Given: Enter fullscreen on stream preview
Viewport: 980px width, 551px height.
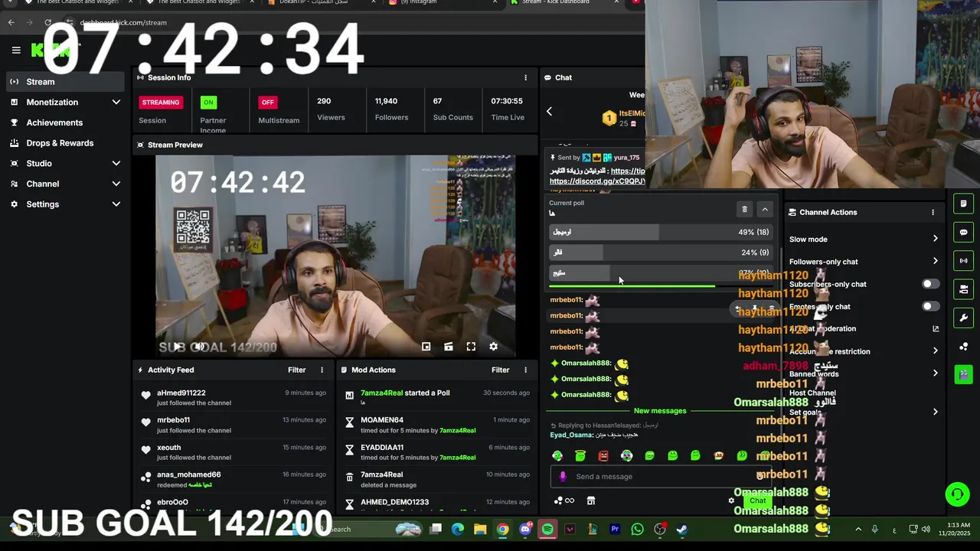Looking at the screenshot, I should (x=471, y=347).
